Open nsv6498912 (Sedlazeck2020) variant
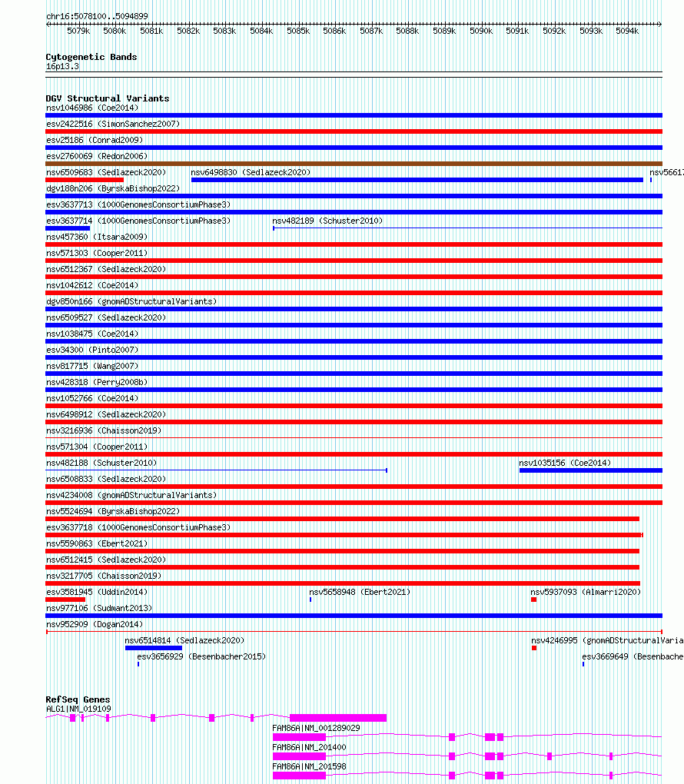Image resolution: width=684 pixels, height=784 pixels. pos(106,414)
